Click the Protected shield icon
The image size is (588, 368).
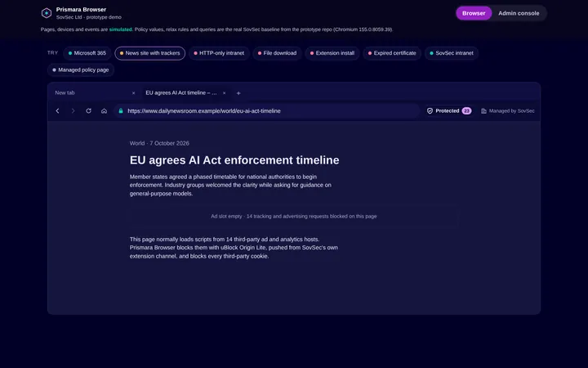(430, 110)
